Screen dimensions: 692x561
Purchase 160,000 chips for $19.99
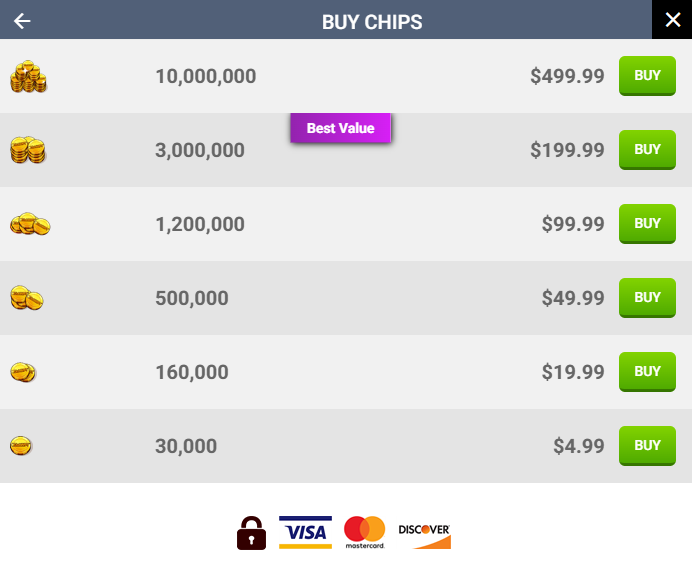tap(647, 372)
